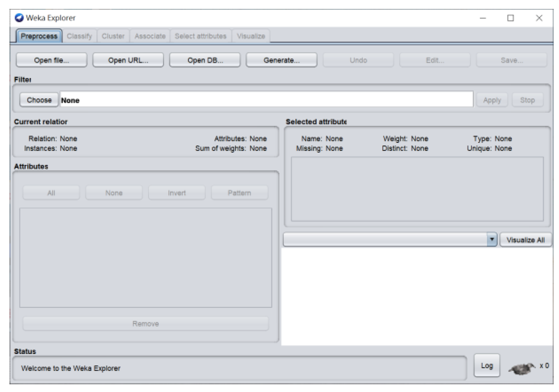Click the Apply filter button

pos(492,100)
